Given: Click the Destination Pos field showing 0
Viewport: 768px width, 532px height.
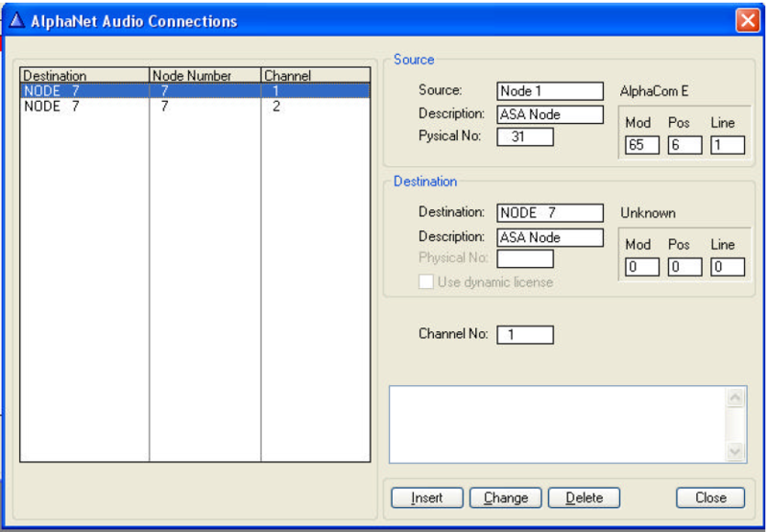Looking at the screenshot, I should tap(684, 267).
